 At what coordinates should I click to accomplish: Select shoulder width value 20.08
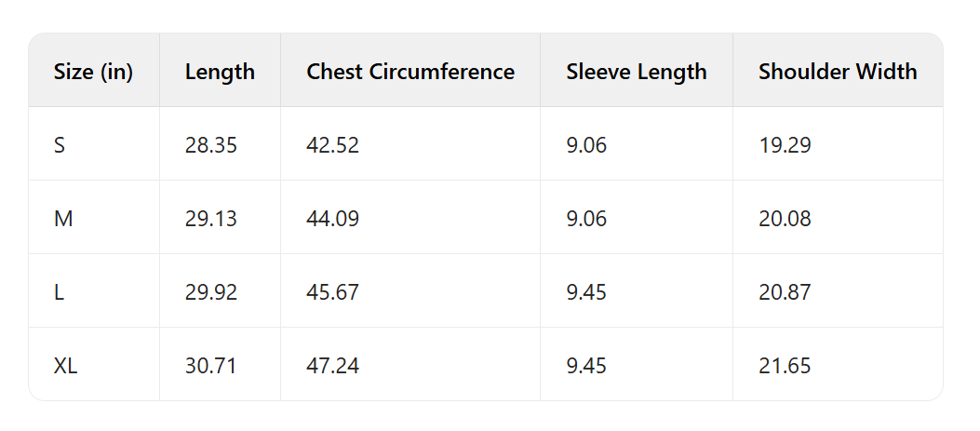point(785,219)
